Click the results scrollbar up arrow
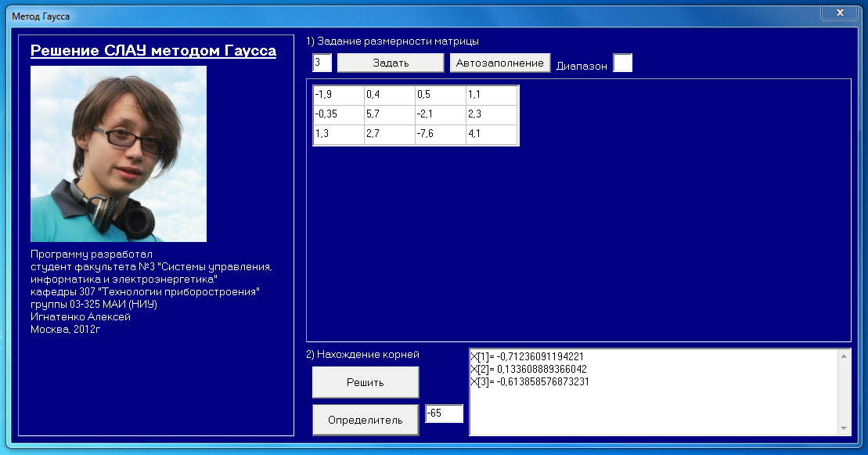This screenshot has width=868, height=455. pos(844,356)
